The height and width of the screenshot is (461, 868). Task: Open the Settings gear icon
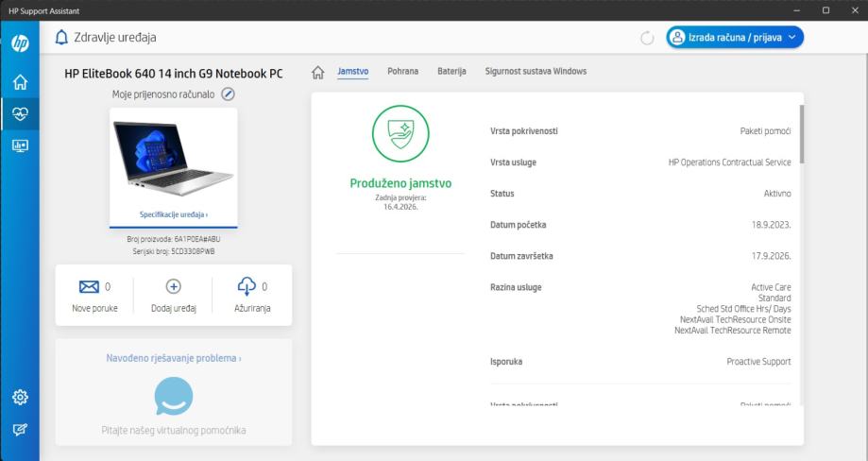point(20,399)
